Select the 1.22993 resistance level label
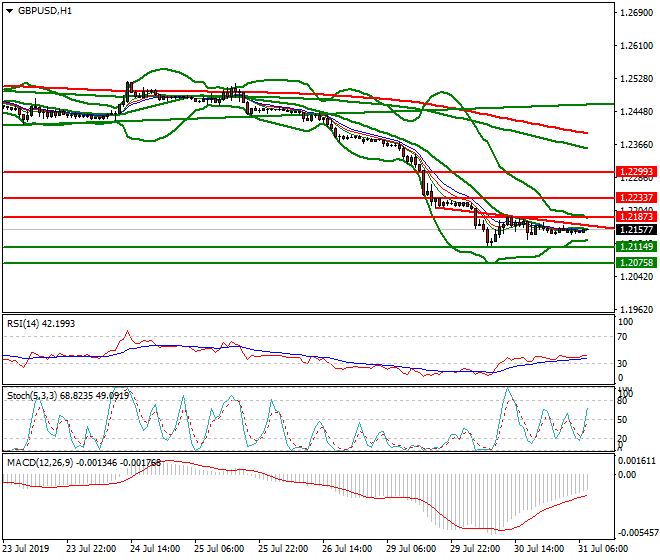This screenshot has width=660, height=560. pos(636,172)
